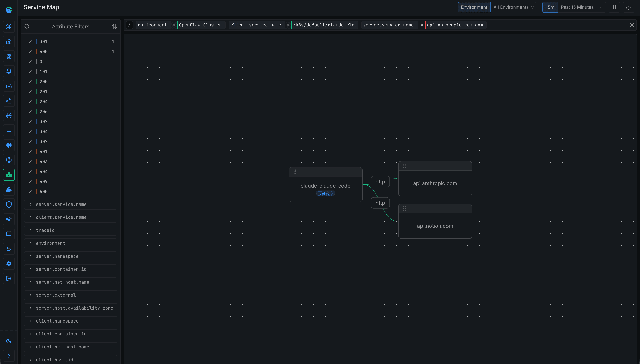Open the notifications bell icon
Screen dimensions: 640x364
point(9,71)
